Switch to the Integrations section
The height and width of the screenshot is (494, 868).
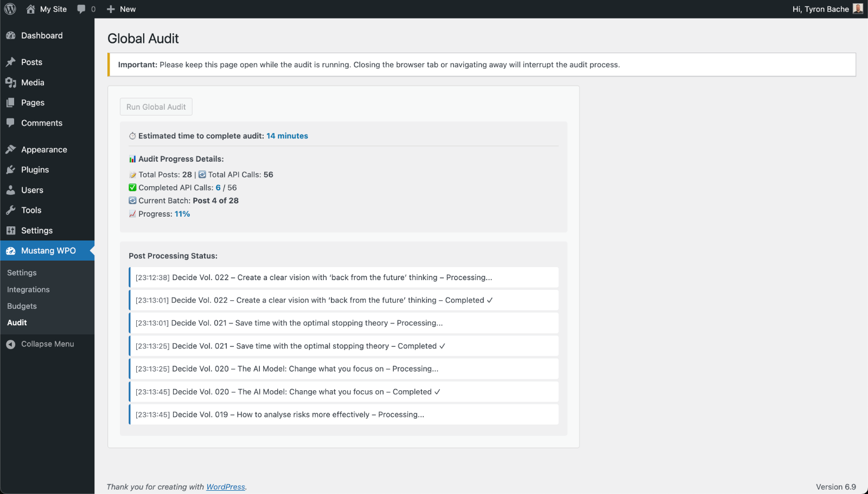tap(28, 289)
